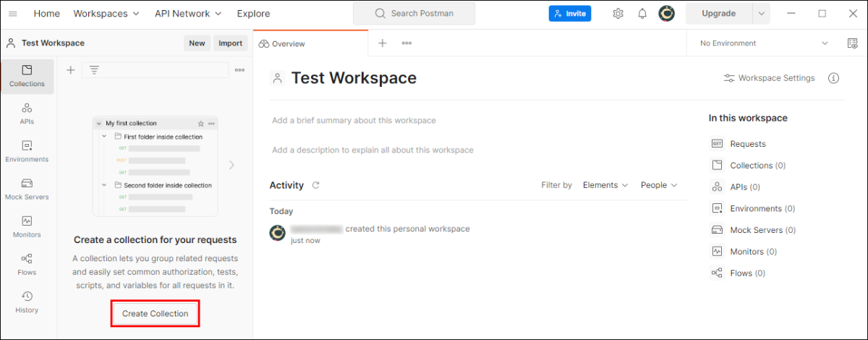Open the collections panel more options
The width and height of the screenshot is (868, 340).
point(239,70)
